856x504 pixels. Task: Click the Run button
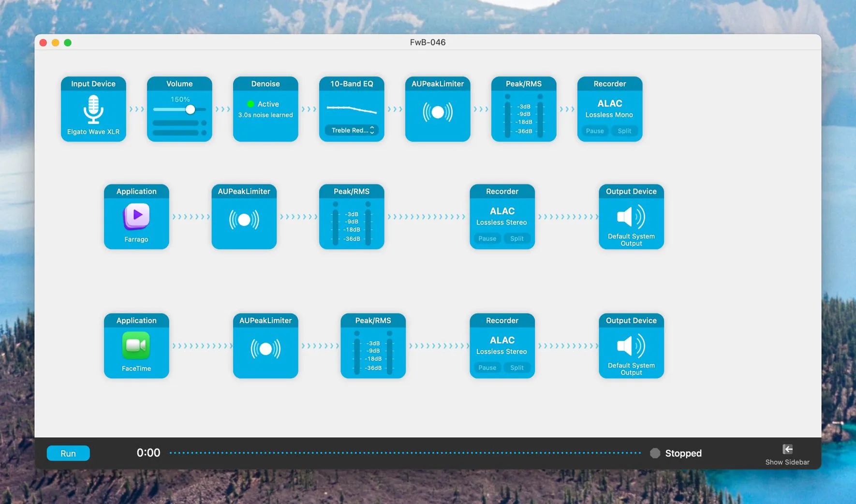pos(68,453)
